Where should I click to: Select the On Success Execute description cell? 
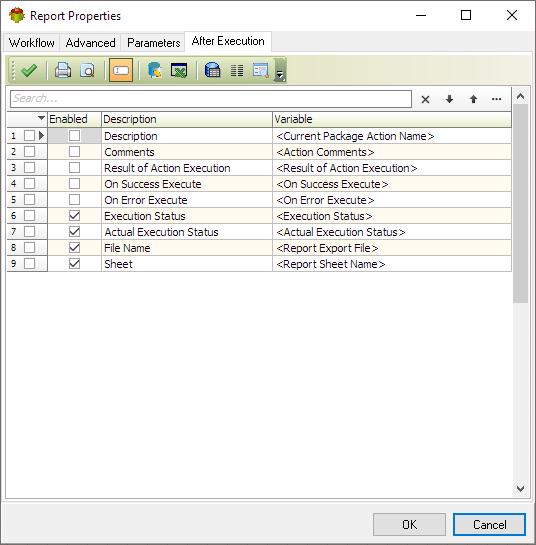187,184
